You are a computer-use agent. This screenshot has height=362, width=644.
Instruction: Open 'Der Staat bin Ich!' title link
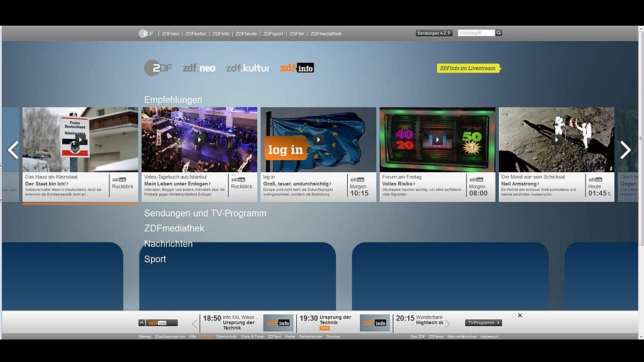(x=47, y=184)
